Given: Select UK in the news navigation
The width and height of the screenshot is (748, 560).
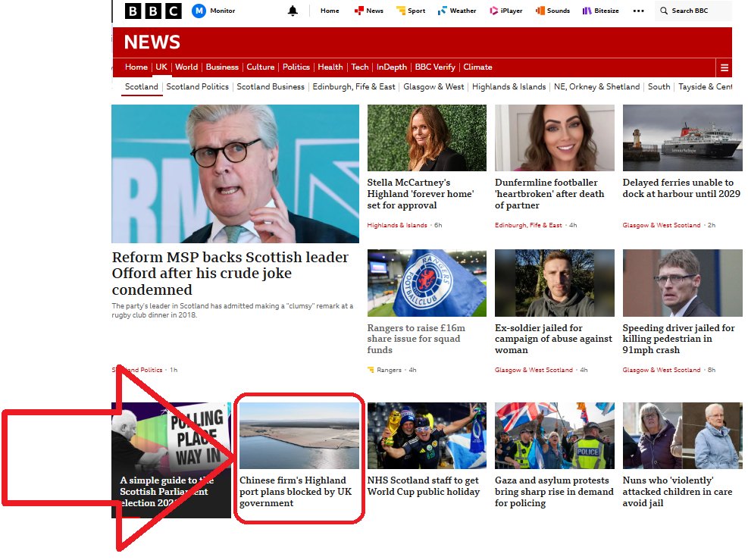Looking at the screenshot, I should 161,67.
